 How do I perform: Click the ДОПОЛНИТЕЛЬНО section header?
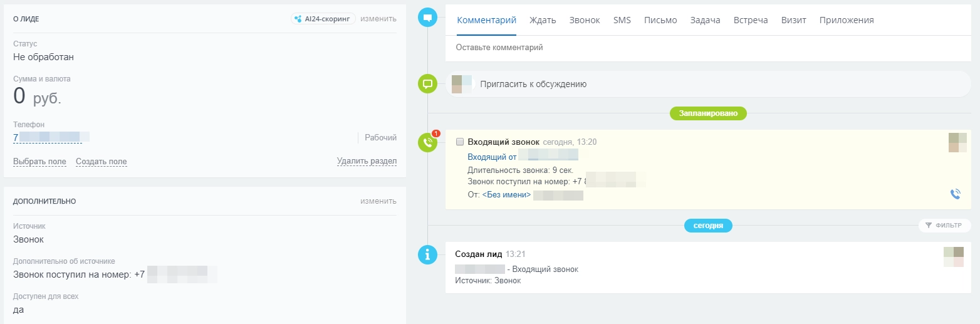[44, 202]
